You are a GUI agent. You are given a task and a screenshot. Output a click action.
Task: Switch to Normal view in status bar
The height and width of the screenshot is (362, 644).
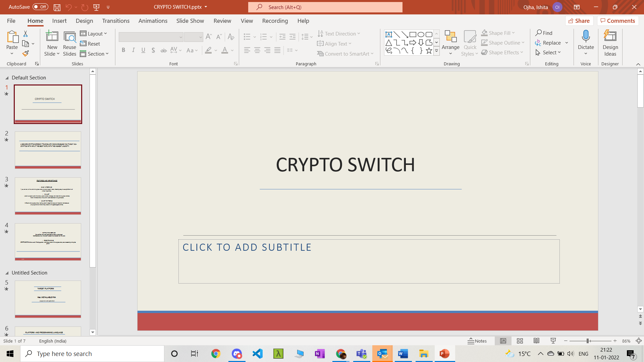coord(503,341)
